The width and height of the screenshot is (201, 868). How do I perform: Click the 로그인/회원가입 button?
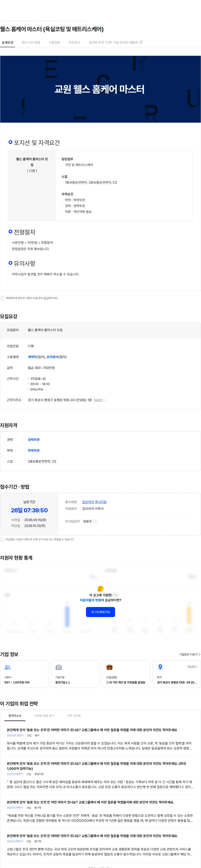pyautogui.click(x=100, y=612)
